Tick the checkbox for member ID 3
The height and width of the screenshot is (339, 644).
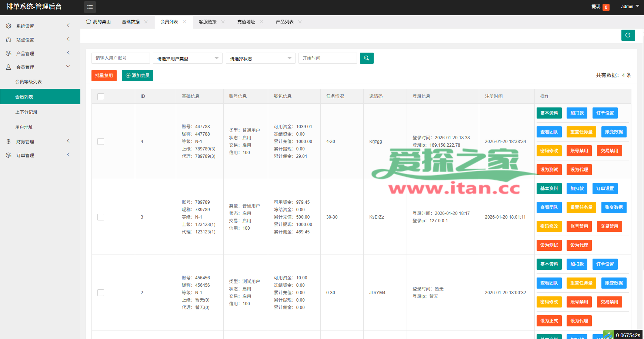(101, 217)
